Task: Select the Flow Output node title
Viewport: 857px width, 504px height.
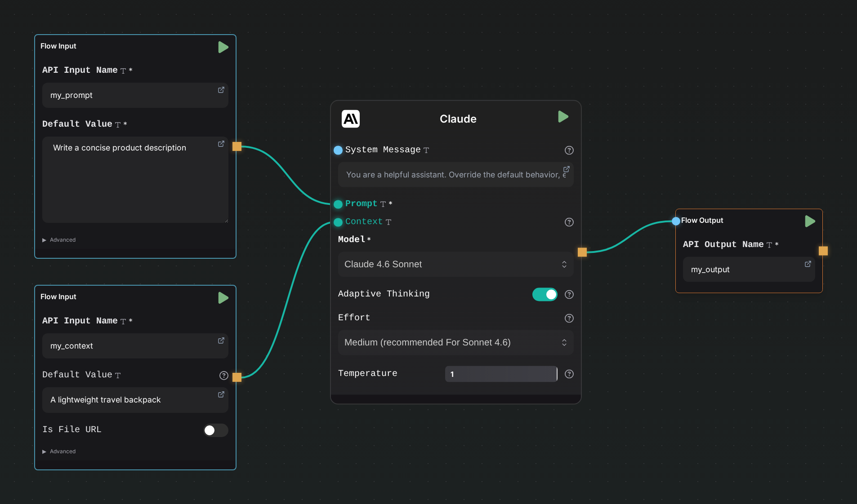Action: tap(702, 221)
